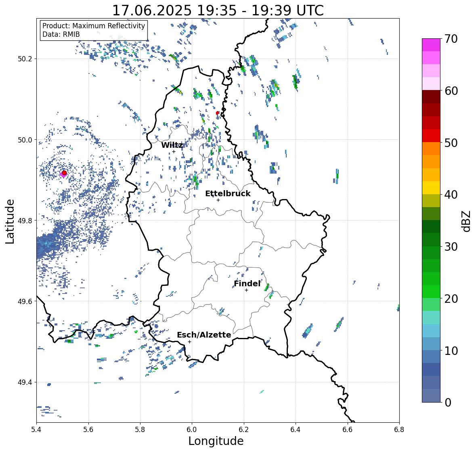This screenshot has height=451, width=476.
Task: Click the latitude tick 49.6
Action: coord(25,301)
